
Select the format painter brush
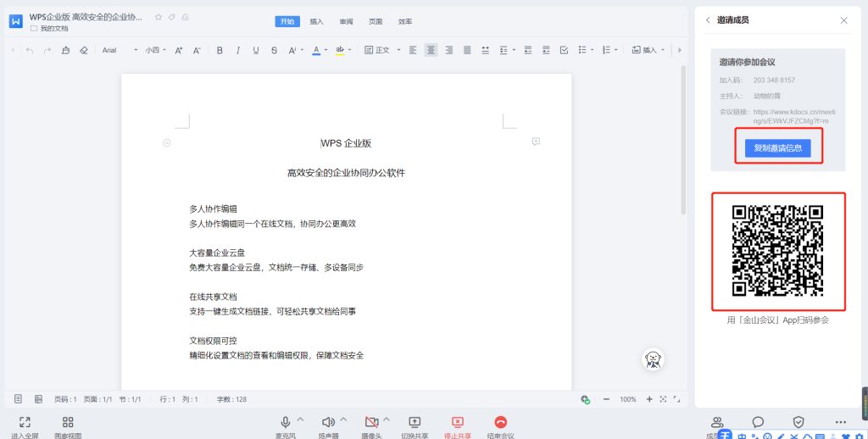click(x=65, y=50)
